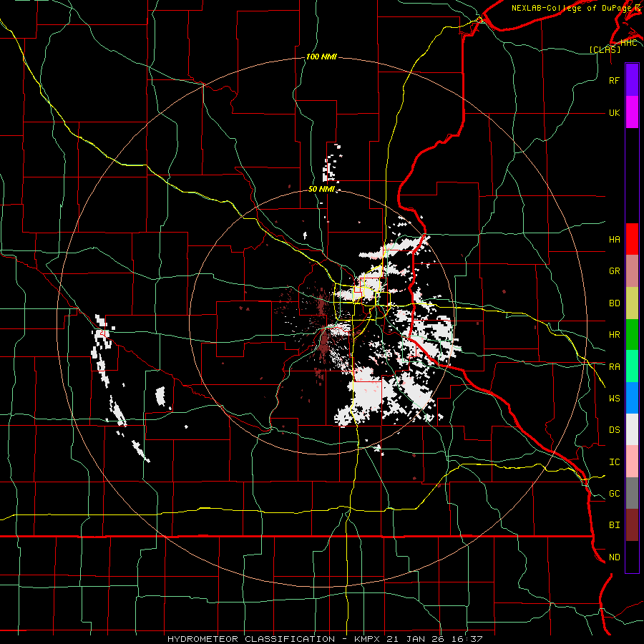Click the GC legend label
Viewport: 644px width, 644px height.
pos(614,494)
